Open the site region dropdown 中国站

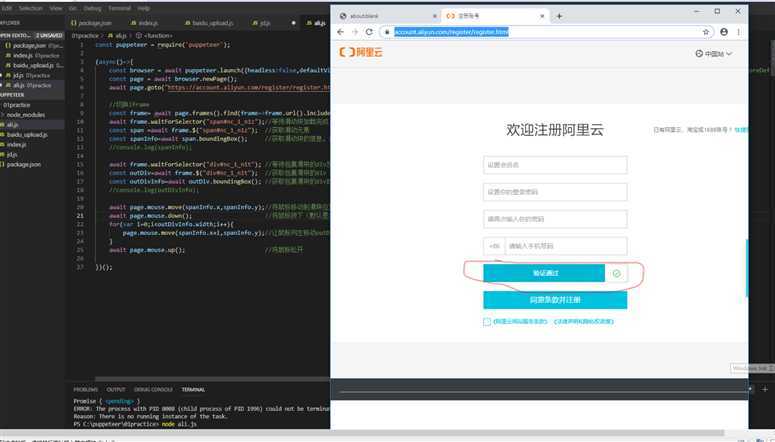click(x=714, y=53)
